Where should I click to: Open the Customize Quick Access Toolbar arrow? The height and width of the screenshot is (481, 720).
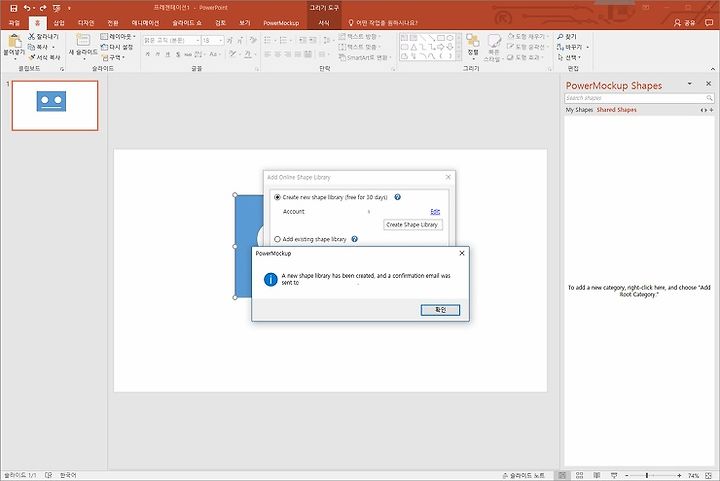pyautogui.click(x=69, y=8)
